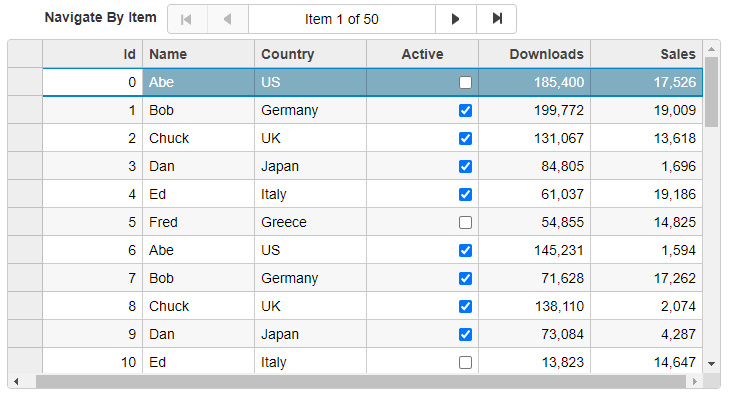This screenshot has height=399, width=729.
Task: Click the horizontal scrollbar thumb
Action: [361, 382]
